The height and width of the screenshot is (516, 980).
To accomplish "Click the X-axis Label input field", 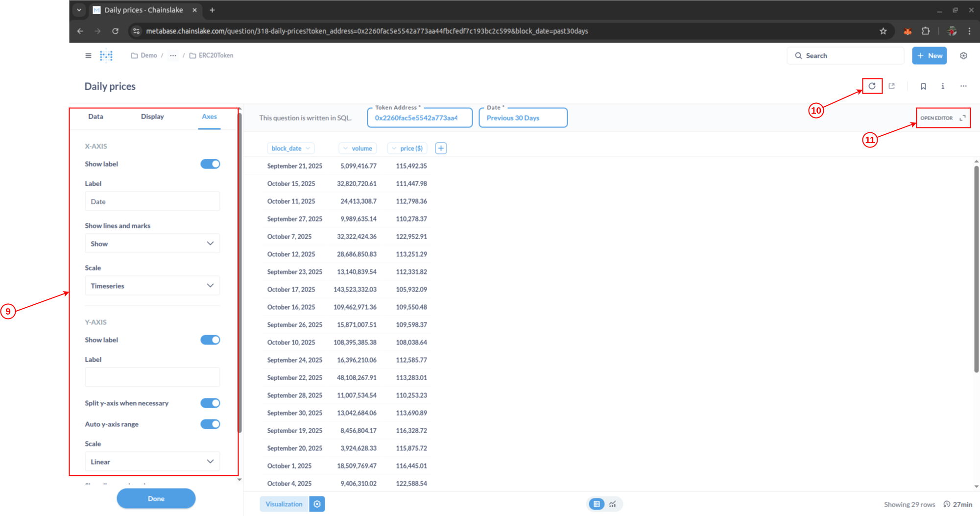I will click(152, 201).
